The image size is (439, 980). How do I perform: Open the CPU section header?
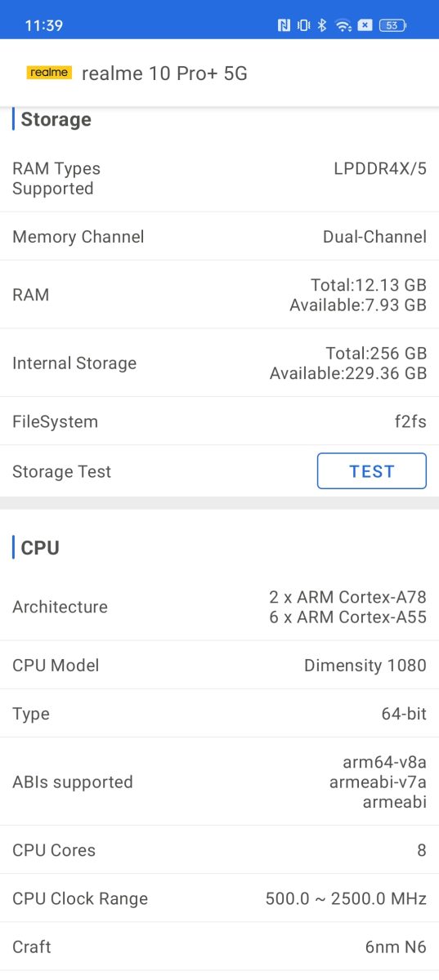pos(40,547)
